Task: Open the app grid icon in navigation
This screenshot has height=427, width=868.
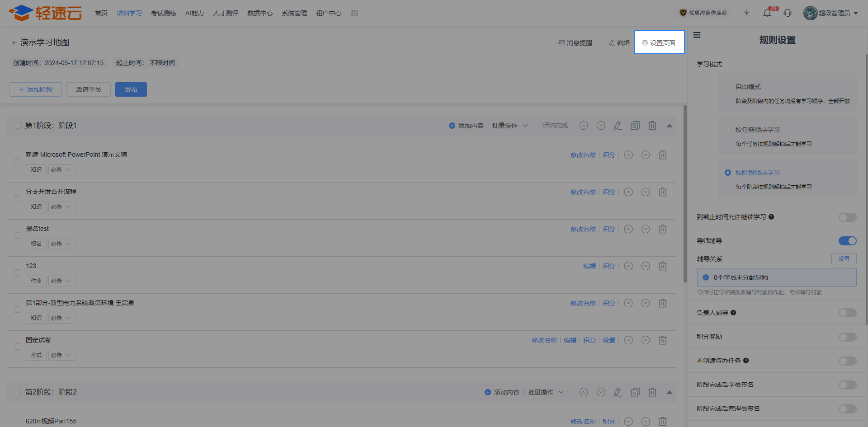Action: click(x=354, y=13)
